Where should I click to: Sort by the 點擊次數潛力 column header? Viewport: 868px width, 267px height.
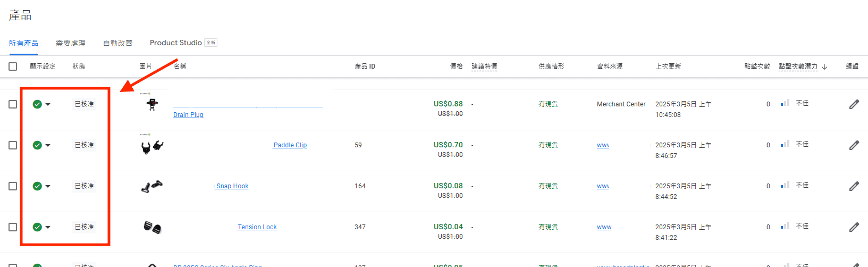pyautogui.click(x=798, y=66)
